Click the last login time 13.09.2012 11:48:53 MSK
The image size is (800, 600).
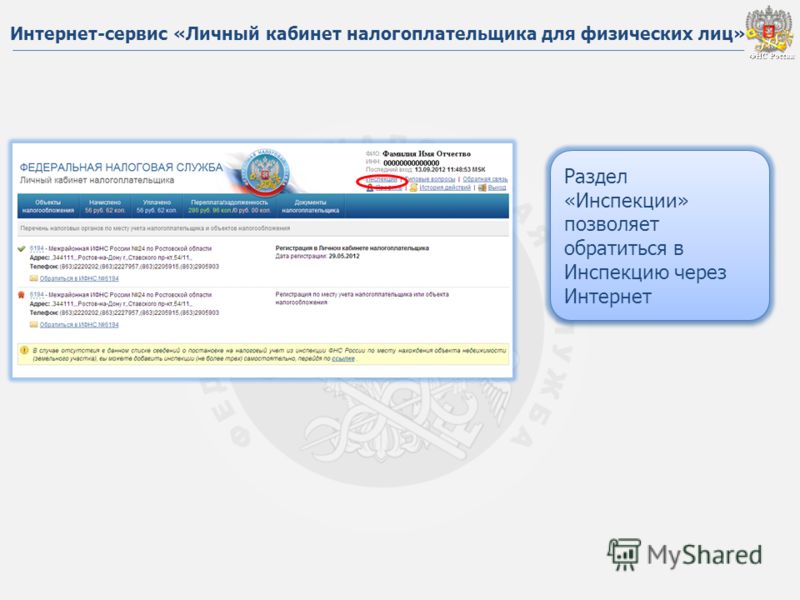coord(450,170)
